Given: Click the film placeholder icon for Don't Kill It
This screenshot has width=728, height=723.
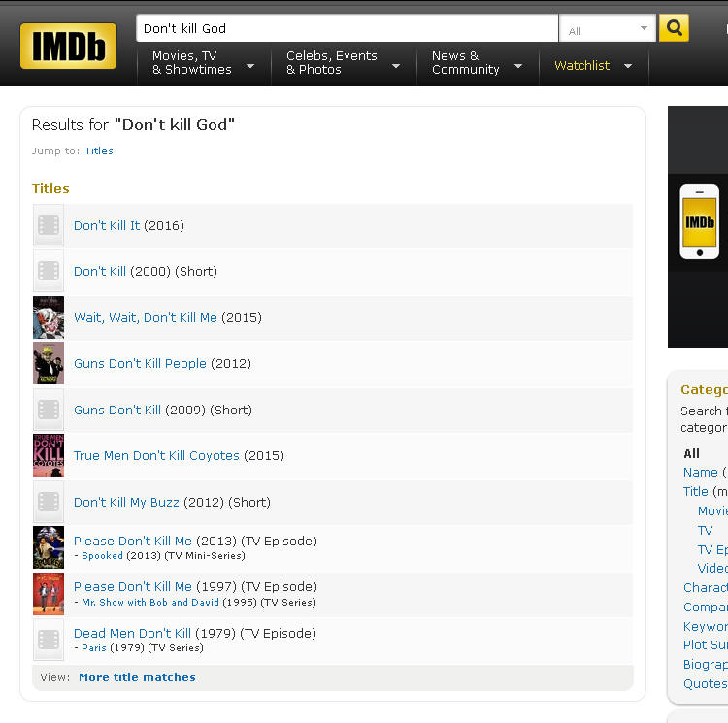Looking at the screenshot, I should coord(49,225).
